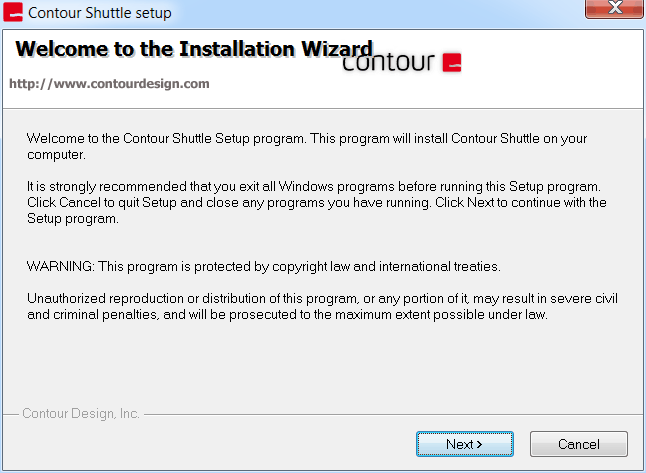Click the red Contour logo square in header
646x473 pixels.
(x=452, y=63)
